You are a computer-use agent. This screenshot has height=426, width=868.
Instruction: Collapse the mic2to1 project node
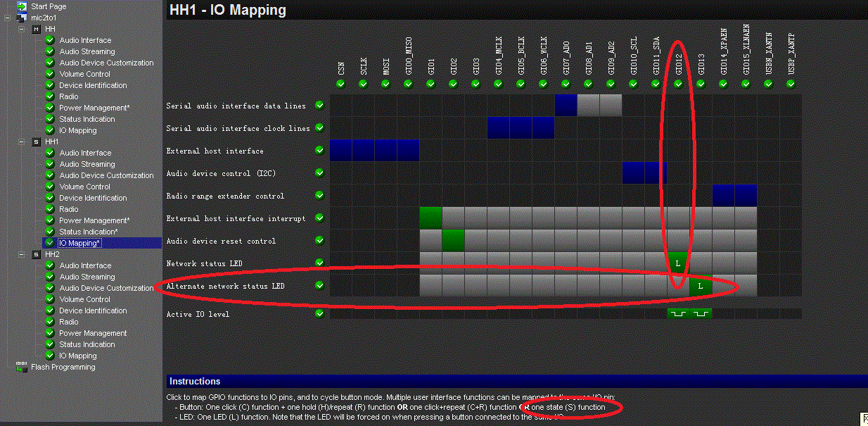7,18
